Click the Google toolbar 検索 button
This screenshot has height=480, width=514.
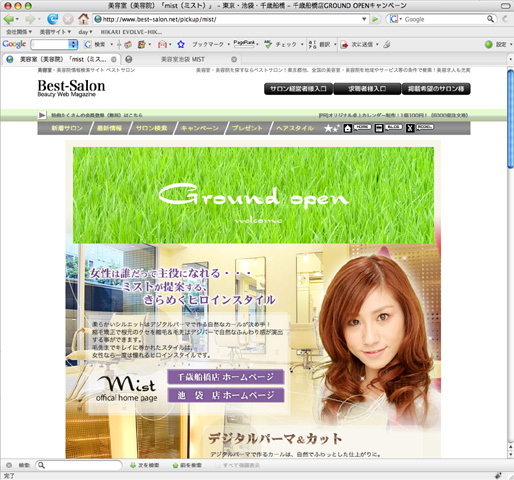pos(95,44)
